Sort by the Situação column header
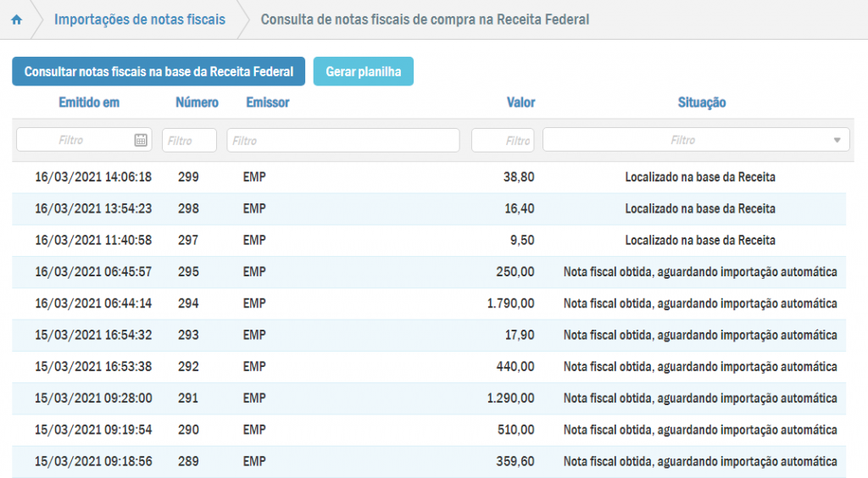 (x=701, y=103)
